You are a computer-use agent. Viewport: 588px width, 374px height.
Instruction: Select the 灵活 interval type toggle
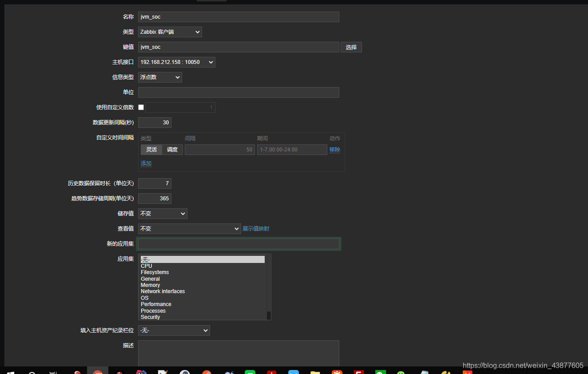pos(151,150)
